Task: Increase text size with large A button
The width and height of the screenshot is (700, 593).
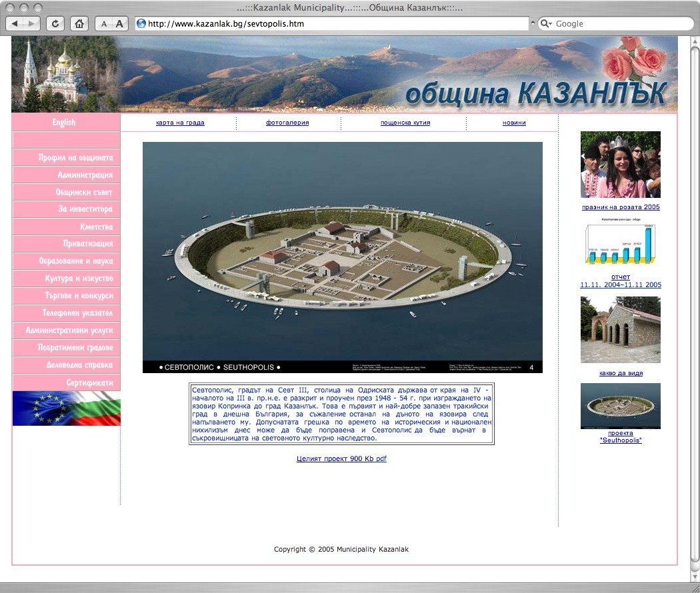Action: coord(119,23)
